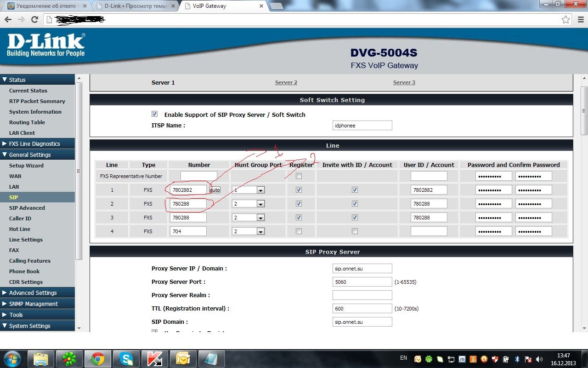
Task: Expand the Tools sidebar section
Action: 37,315
